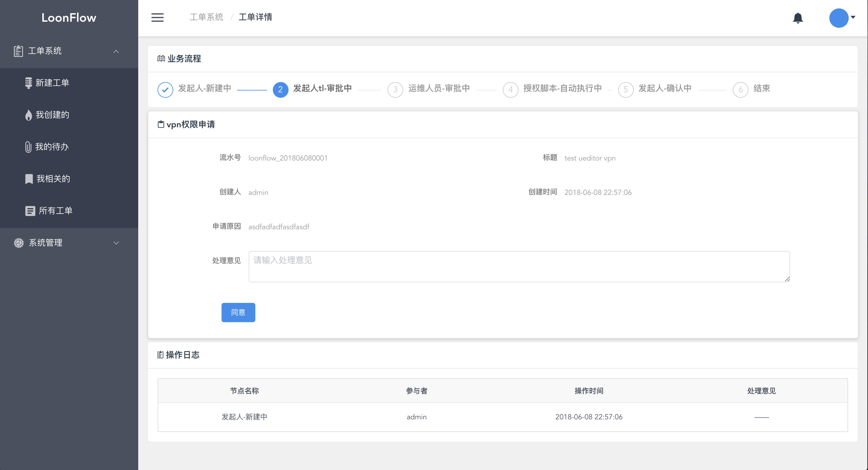868x470 pixels.
Task: Toggle the hamburger sidebar menu icon
Action: pos(157,17)
